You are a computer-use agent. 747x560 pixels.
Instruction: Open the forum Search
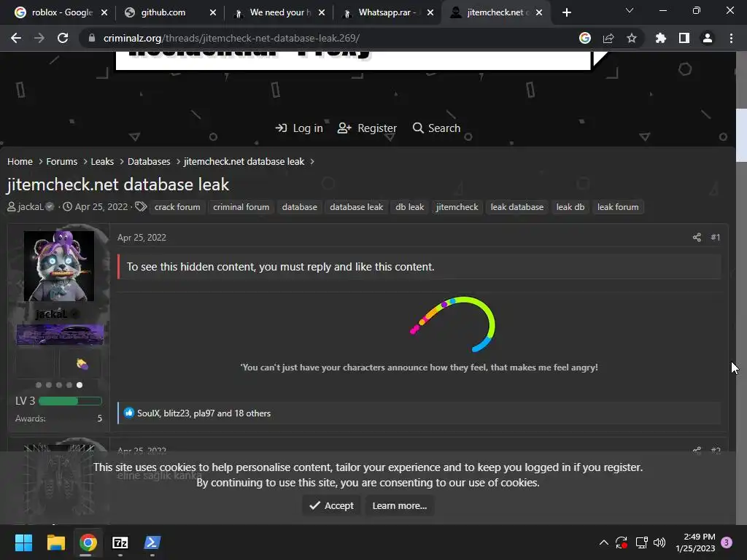[436, 128]
